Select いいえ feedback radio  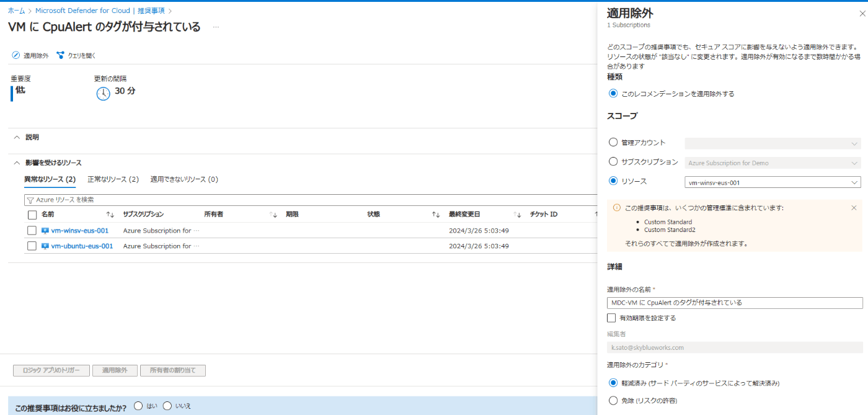point(167,406)
